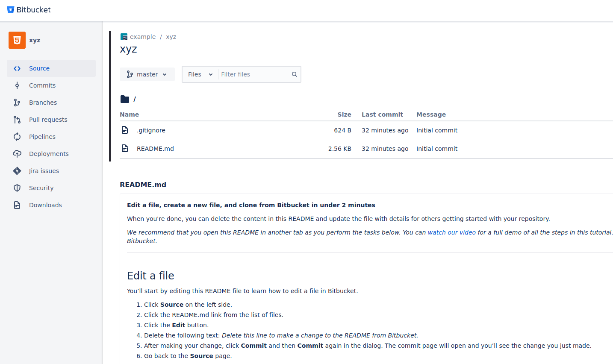This screenshot has width=613, height=364.
Task: Click the 624 B size value
Action: 342,130
